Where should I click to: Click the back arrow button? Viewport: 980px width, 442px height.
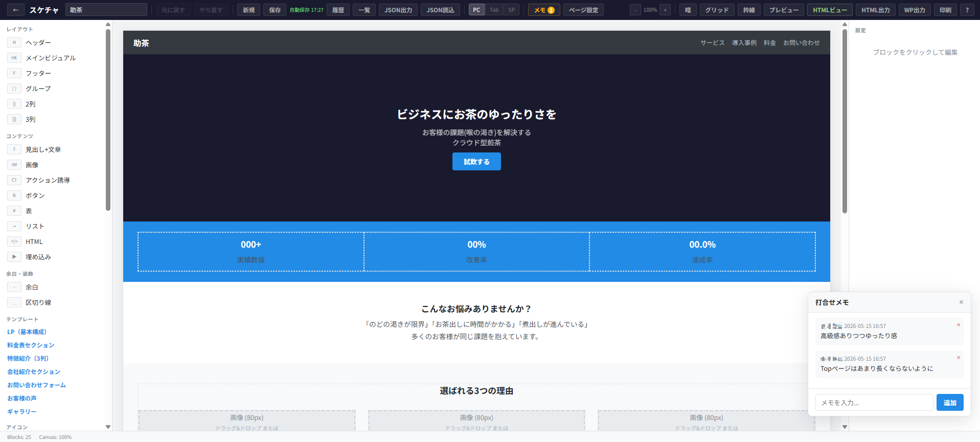coord(16,10)
